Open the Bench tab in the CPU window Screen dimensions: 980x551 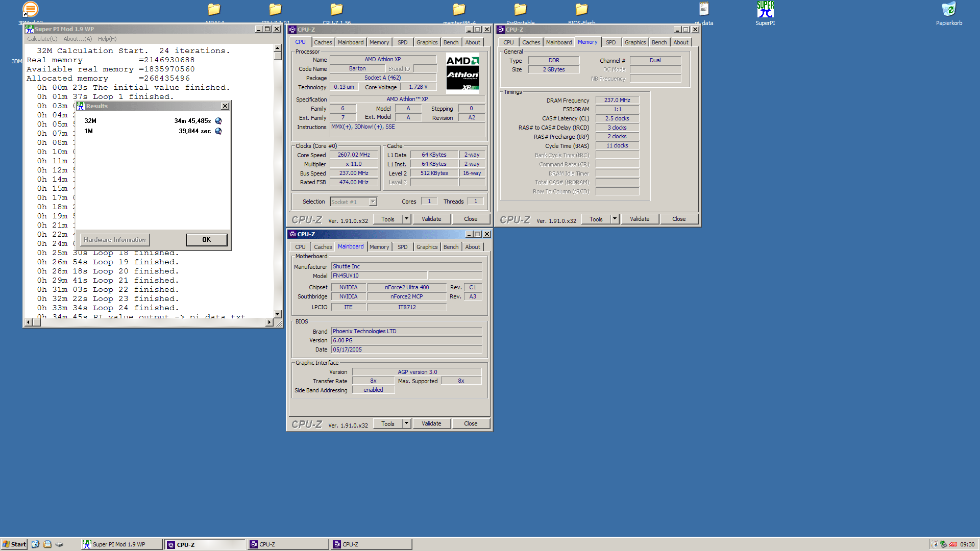(x=451, y=42)
